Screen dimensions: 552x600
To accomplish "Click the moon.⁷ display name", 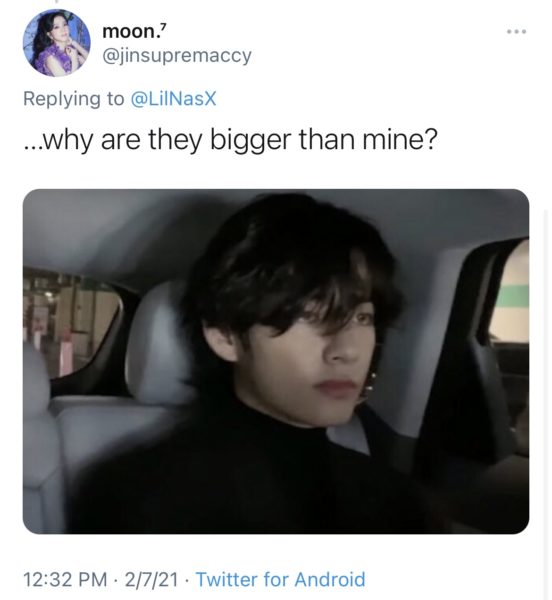I will pos(135,31).
